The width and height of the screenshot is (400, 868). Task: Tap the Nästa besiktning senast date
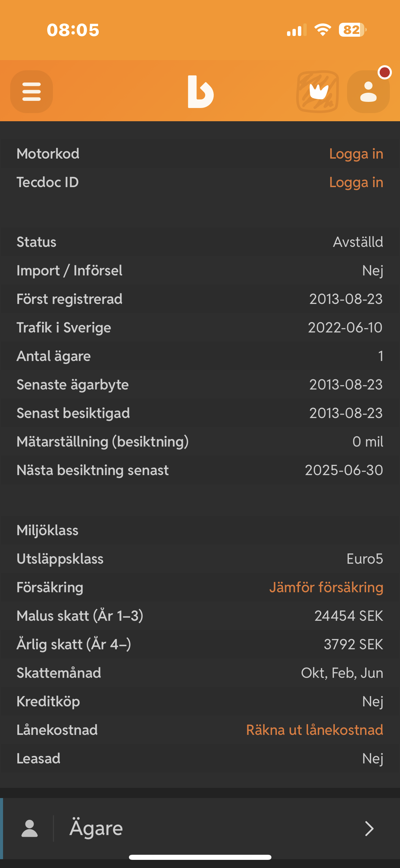pos(344,470)
